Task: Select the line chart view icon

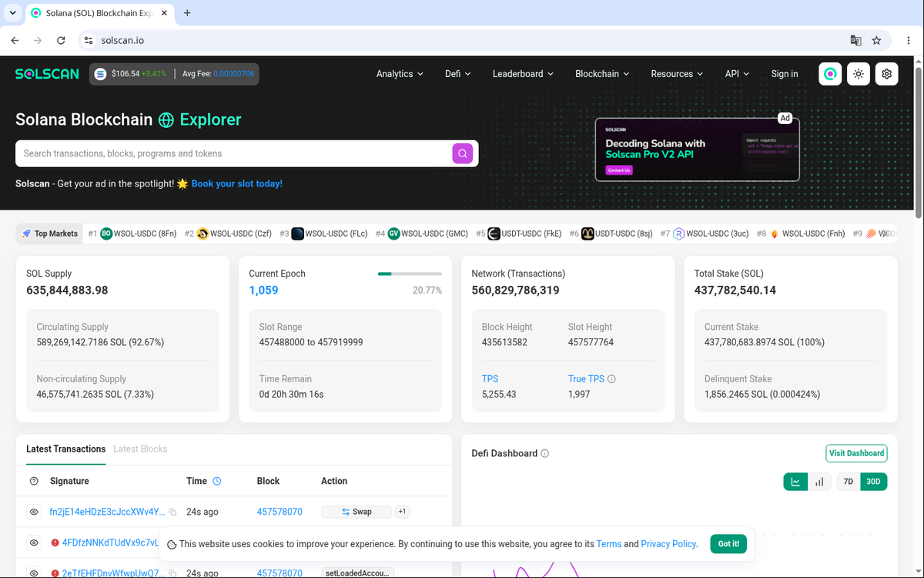Action: [x=795, y=482]
